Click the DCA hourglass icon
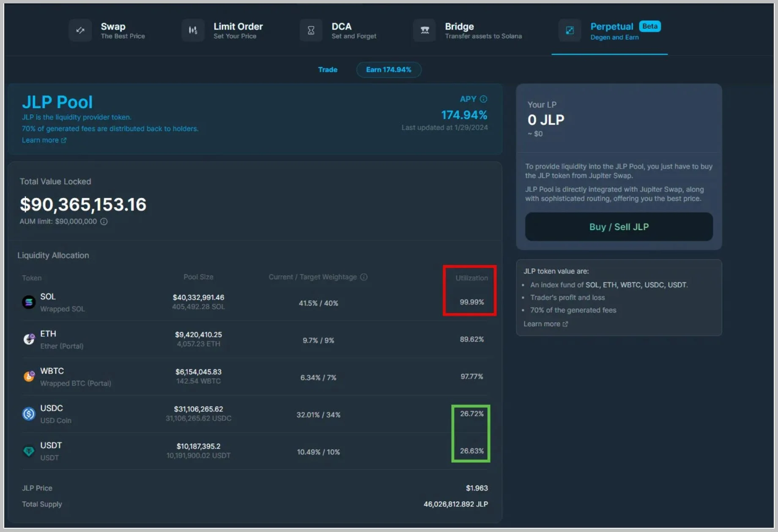The image size is (778, 532). [311, 30]
